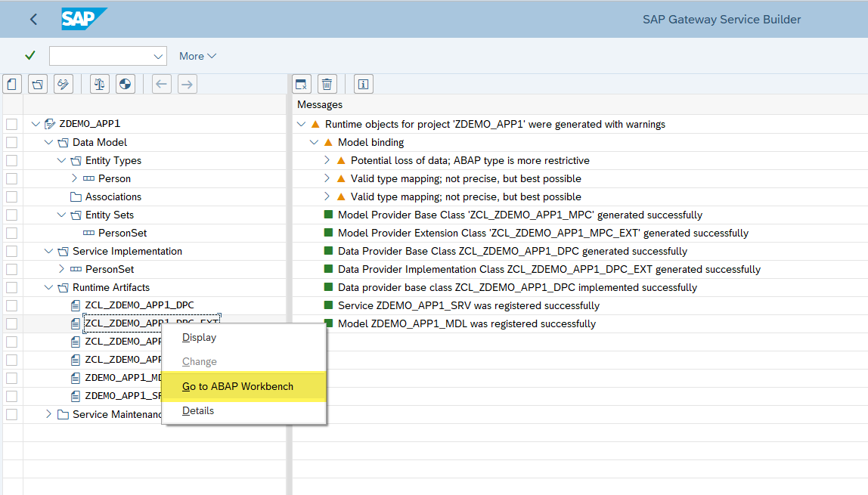Viewport: 868px width, 495px height.
Task: Click the create new project icon
Action: [x=12, y=84]
